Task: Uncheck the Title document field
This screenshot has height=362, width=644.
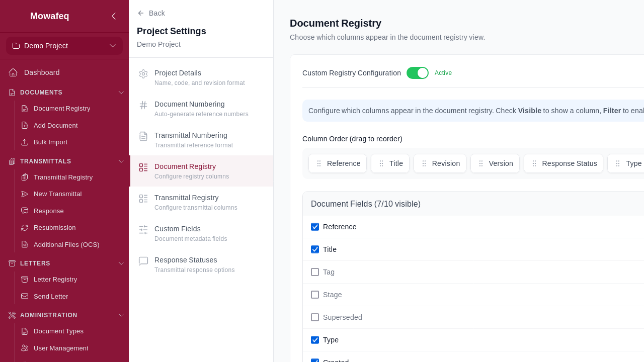Action: click(315, 249)
